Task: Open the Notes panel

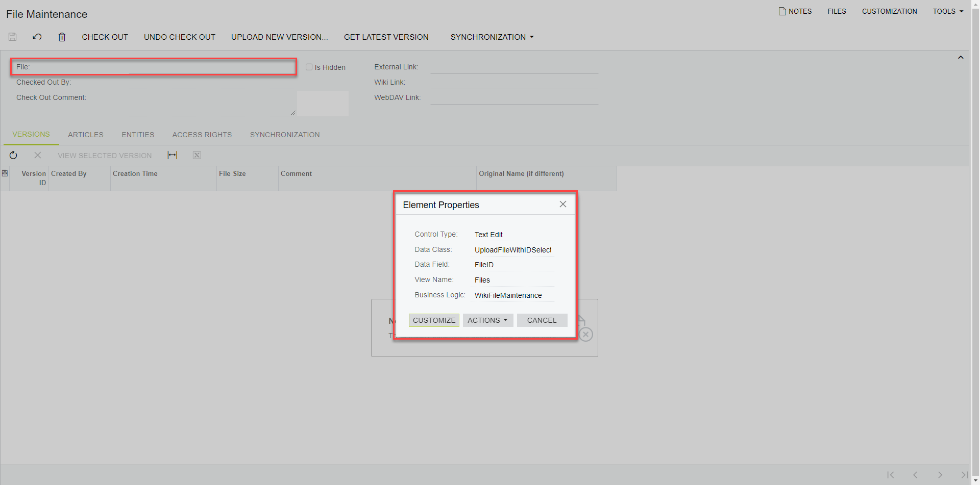Action: (x=795, y=11)
